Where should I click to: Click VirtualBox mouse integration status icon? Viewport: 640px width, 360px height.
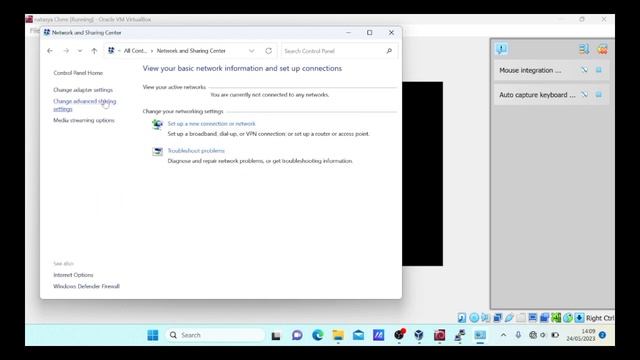(568, 318)
